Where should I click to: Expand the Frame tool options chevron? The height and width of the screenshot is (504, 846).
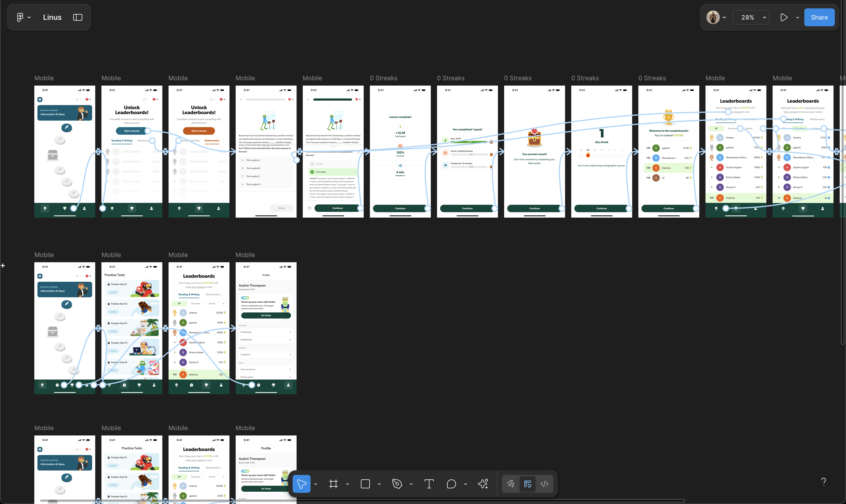tap(347, 484)
